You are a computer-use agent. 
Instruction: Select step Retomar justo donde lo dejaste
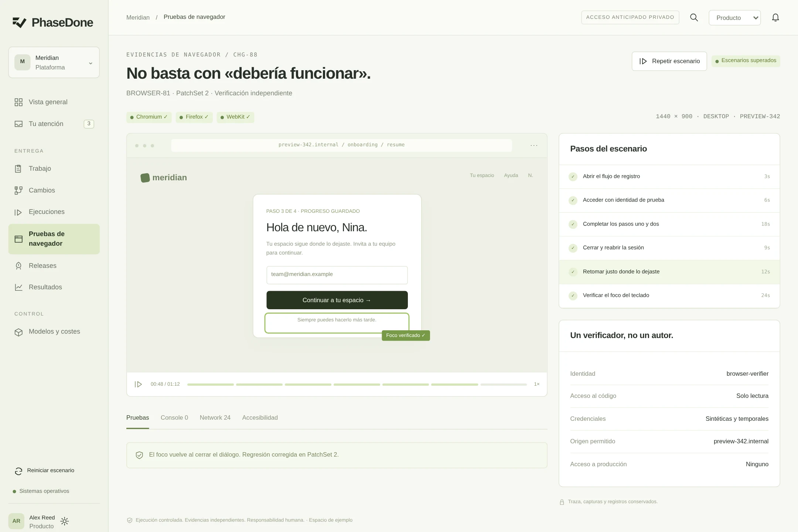pos(669,272)
